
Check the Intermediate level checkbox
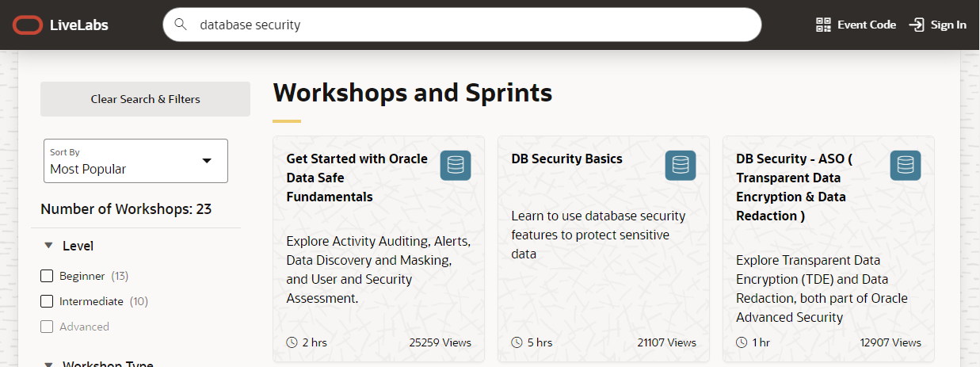(x=47, y=301)
